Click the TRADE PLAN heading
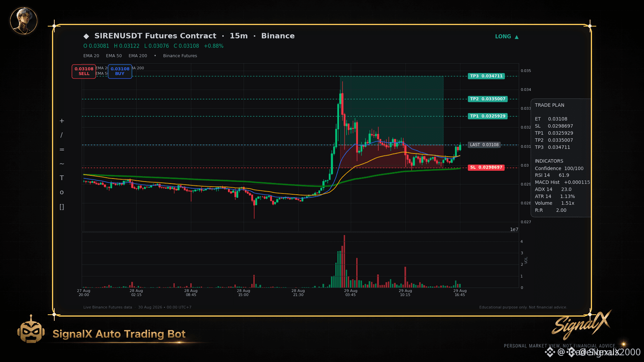Screen dimensions: 644x362 click(x=549, y=105)
